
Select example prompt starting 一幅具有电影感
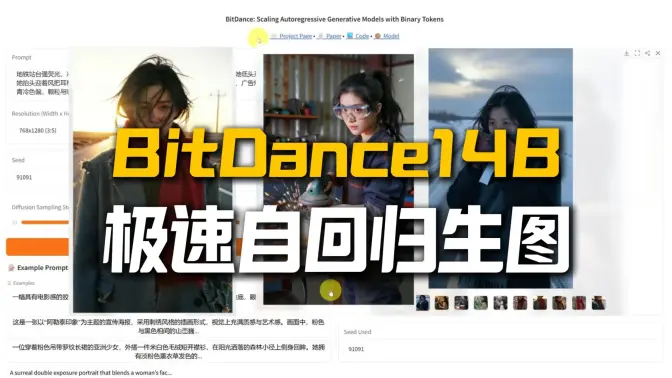pos(41,297)
